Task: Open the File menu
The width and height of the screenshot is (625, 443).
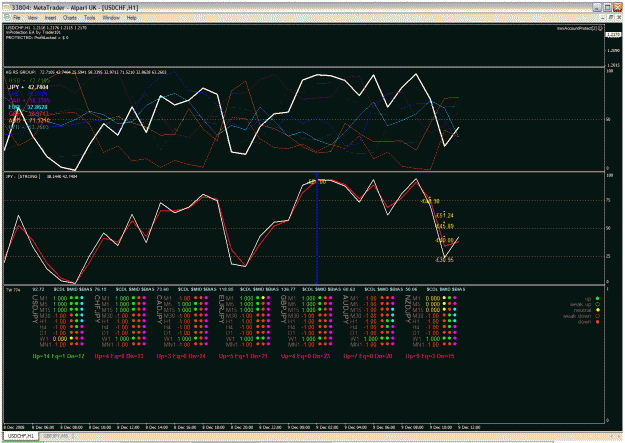Action: tap(16, 18)
